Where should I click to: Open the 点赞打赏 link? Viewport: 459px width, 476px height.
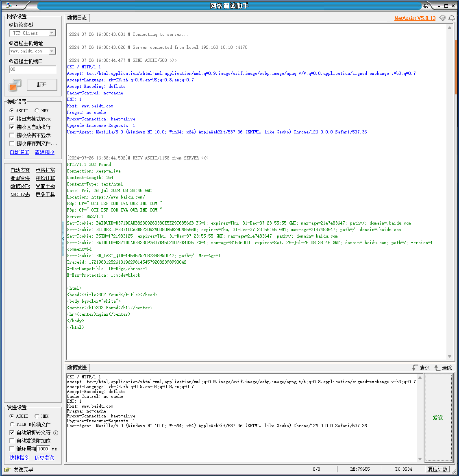tap(46, 170)
